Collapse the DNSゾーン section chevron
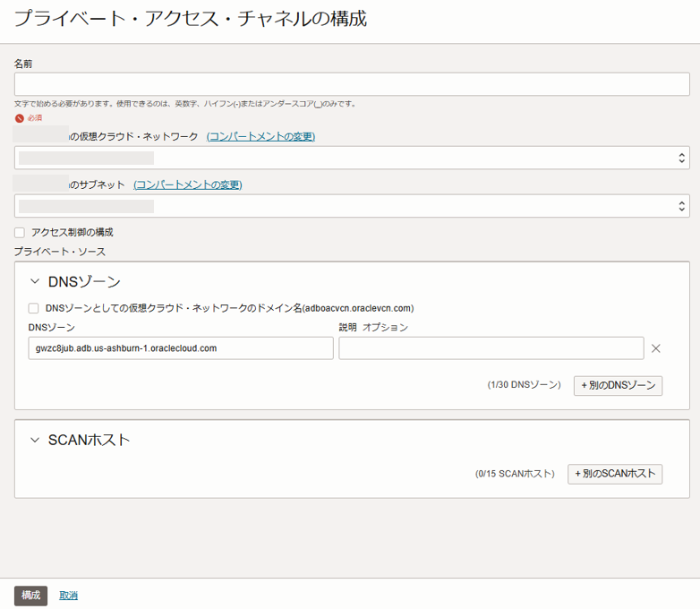Image resolution: width=700 pixels, height=609 pixels. [x=34, y=281]
